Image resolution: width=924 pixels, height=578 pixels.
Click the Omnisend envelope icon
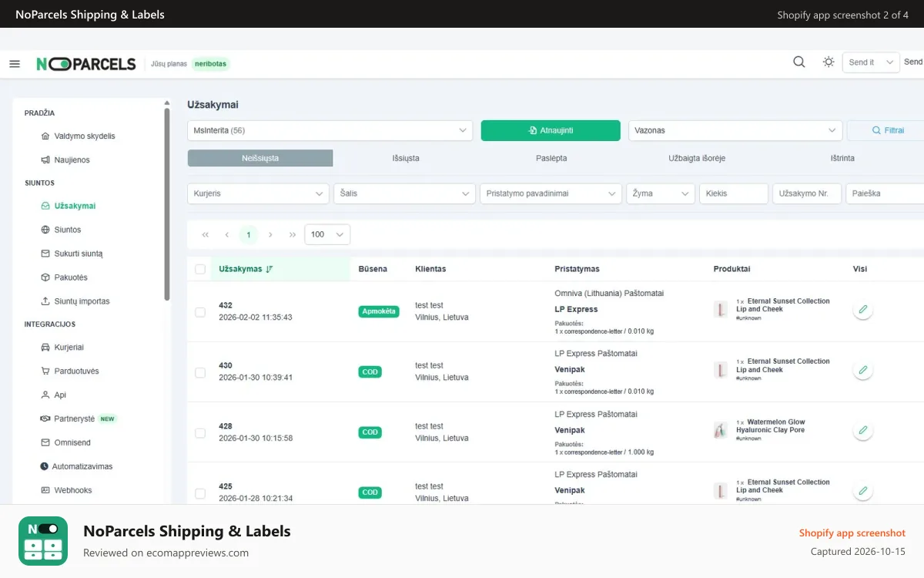45,443
